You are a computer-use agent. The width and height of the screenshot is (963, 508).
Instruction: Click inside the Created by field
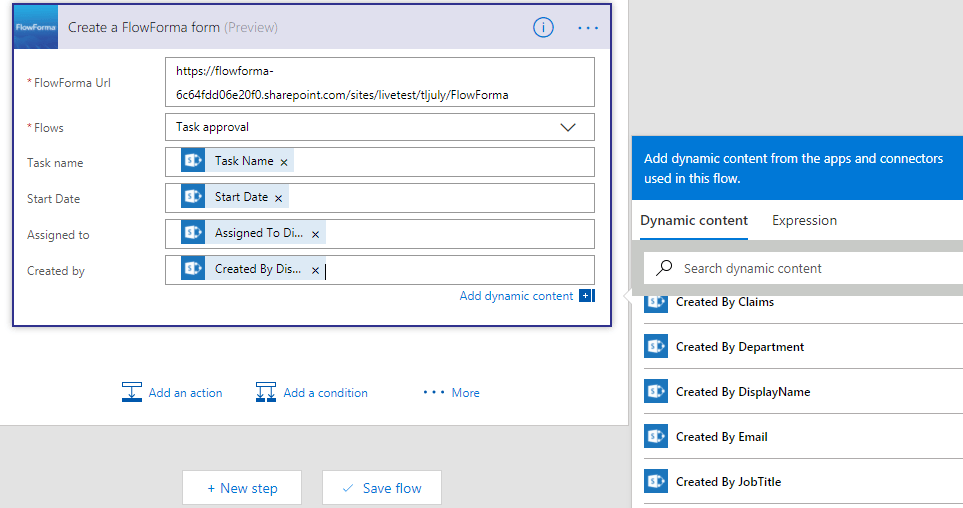(x=380, y=270)
